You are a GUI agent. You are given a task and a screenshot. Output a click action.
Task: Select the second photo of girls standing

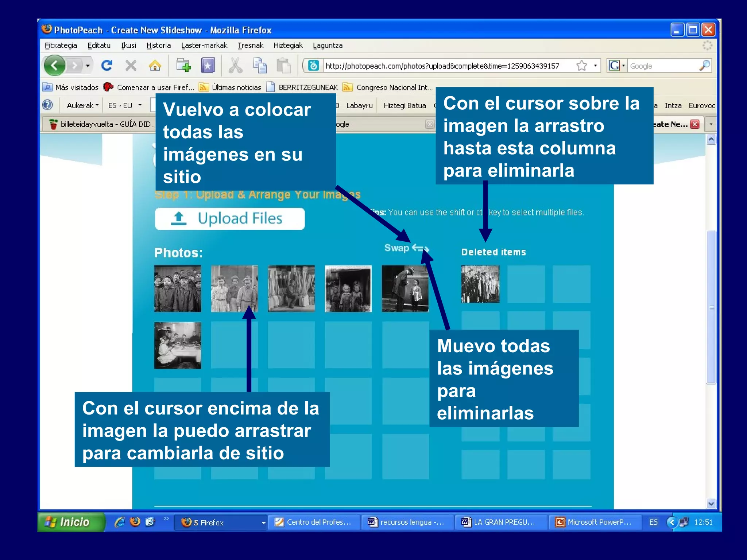click(x=235, y=289)
